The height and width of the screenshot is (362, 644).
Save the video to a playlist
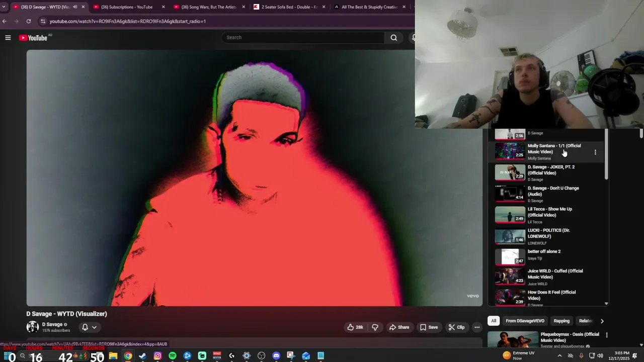tap(429, 327)
